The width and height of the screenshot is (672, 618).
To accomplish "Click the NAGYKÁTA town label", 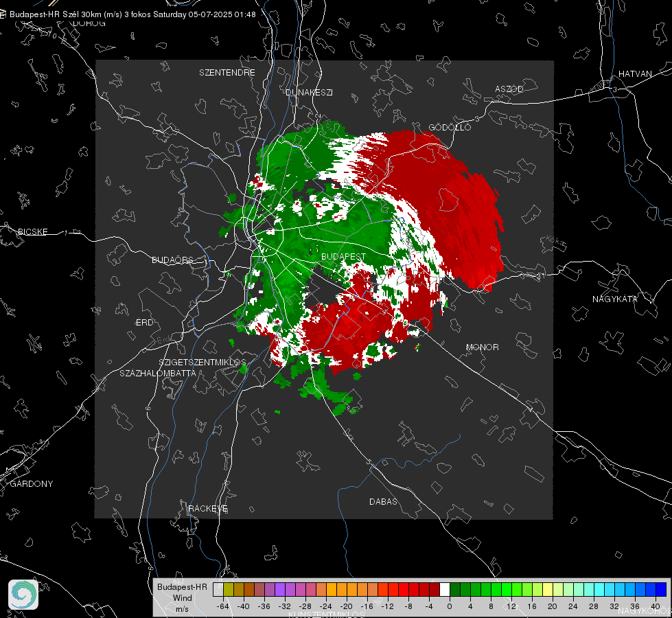I will coord(614,299).
